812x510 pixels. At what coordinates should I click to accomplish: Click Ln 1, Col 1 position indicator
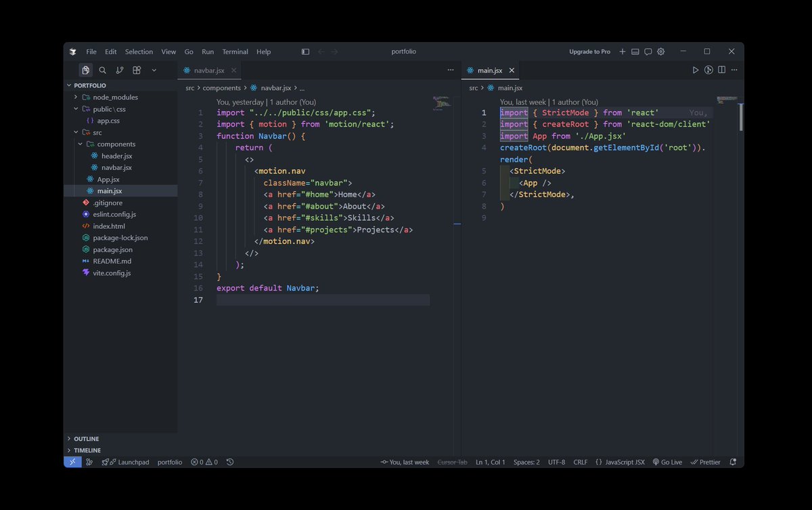click(491, 462)
